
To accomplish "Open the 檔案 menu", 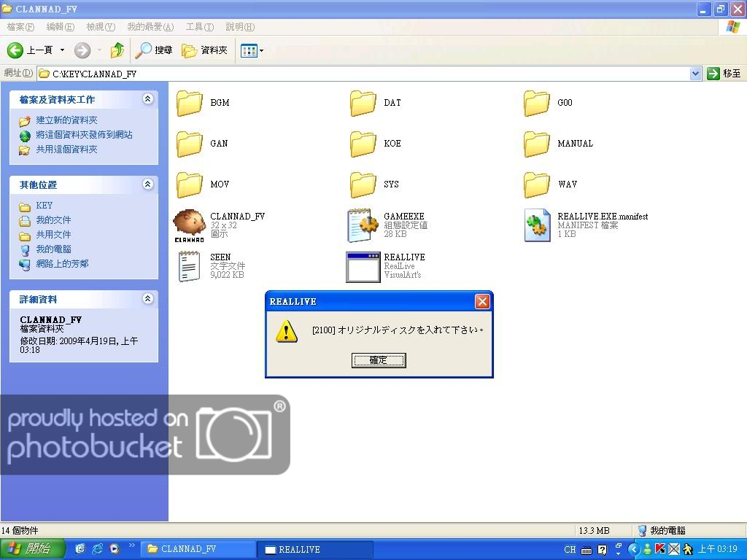I will (20, 27).
